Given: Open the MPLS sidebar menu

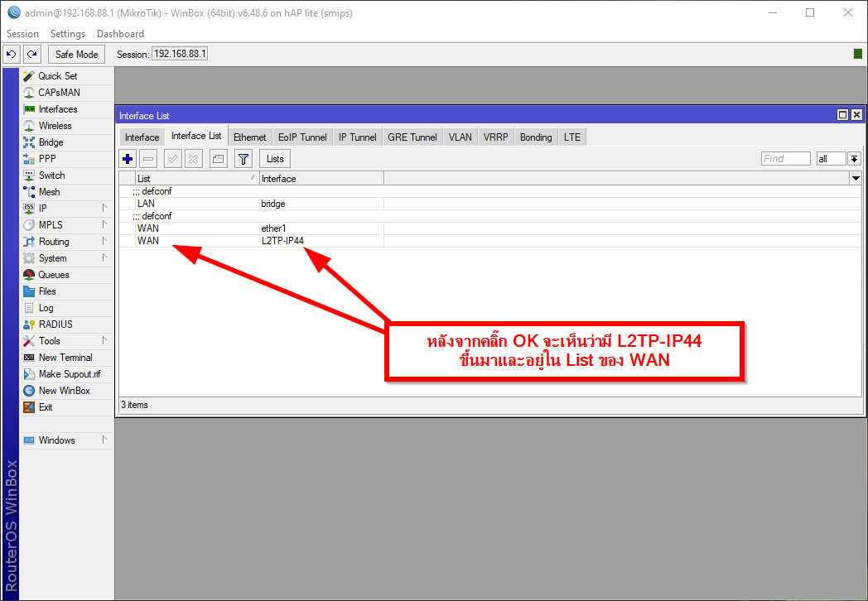Looking at the screenshot, I should (x=66, y=225).
